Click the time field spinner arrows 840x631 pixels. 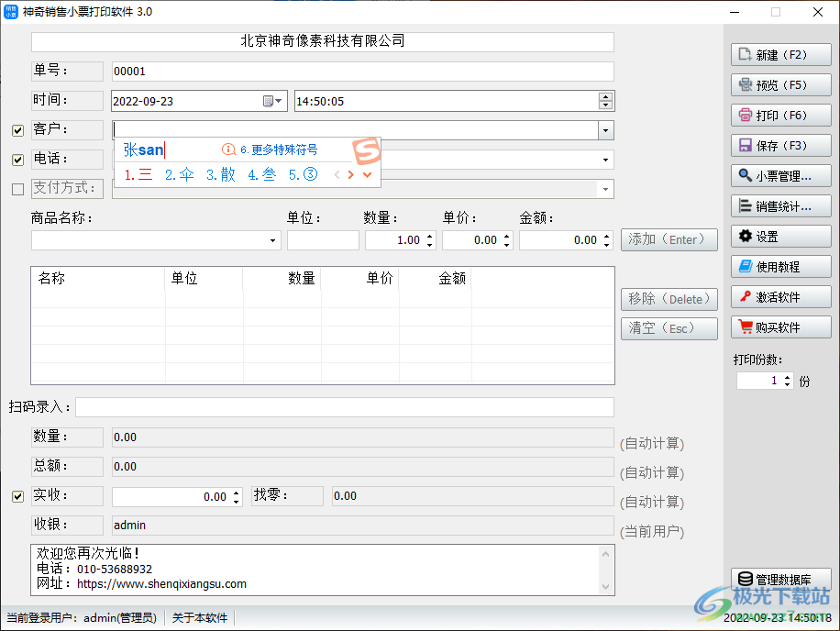point(606,101)
